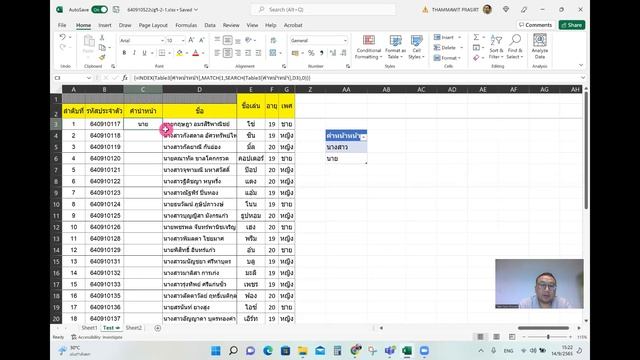Image resolution: width=640 pixels, height=360 pixels.
Task: Open the File menu
Action: click(x=62, y=25)
